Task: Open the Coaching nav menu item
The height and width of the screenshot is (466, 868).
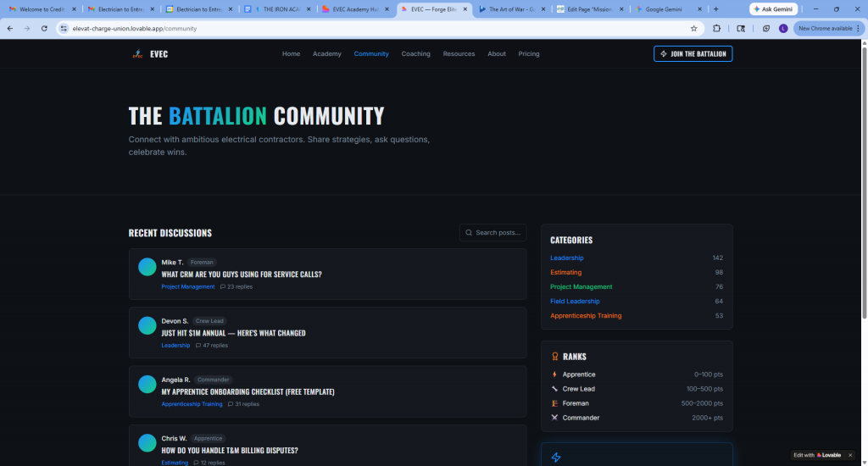Action: pyautogui.click(x=415, y=53)
